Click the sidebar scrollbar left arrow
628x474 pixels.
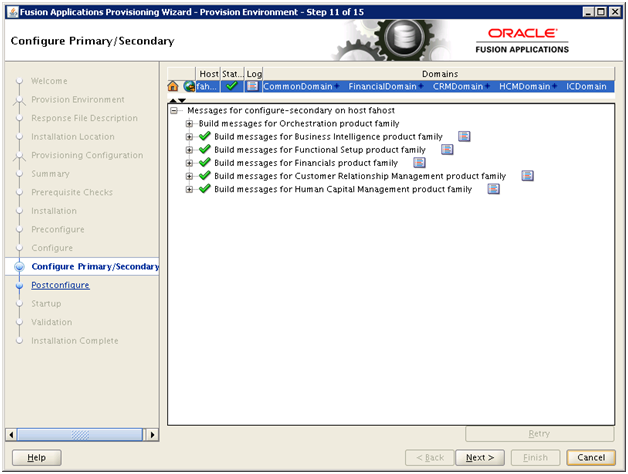click(12, 435)
